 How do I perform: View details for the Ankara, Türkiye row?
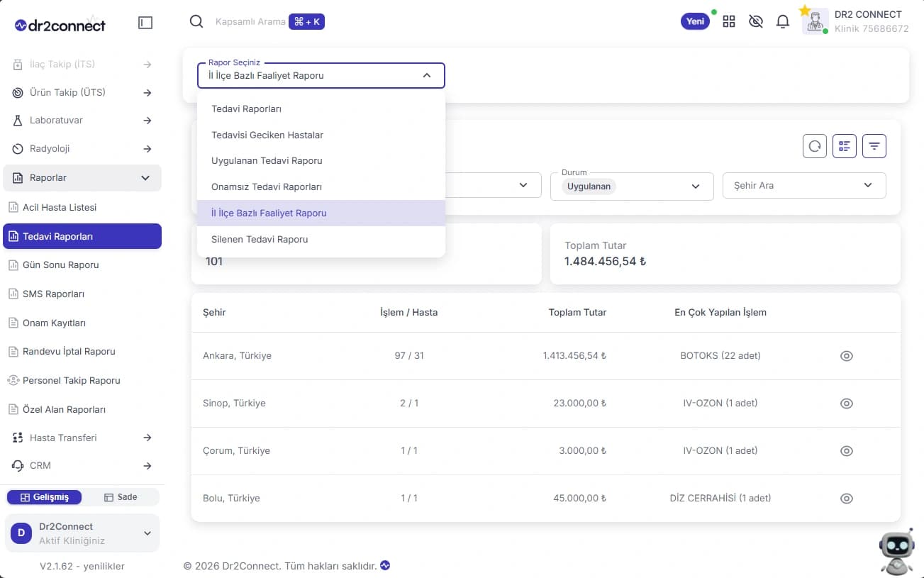tap(846, 356)
